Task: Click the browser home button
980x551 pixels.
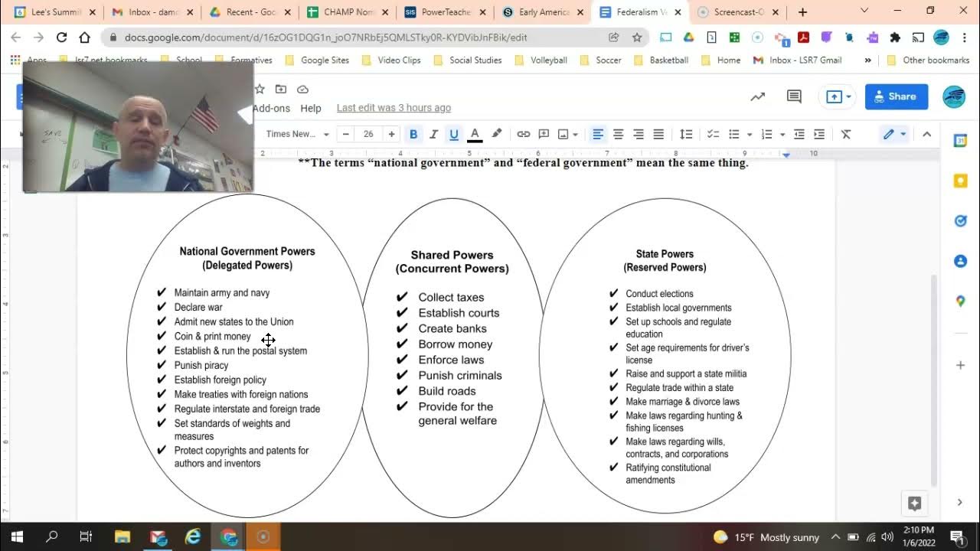Action: coord(85,37)
